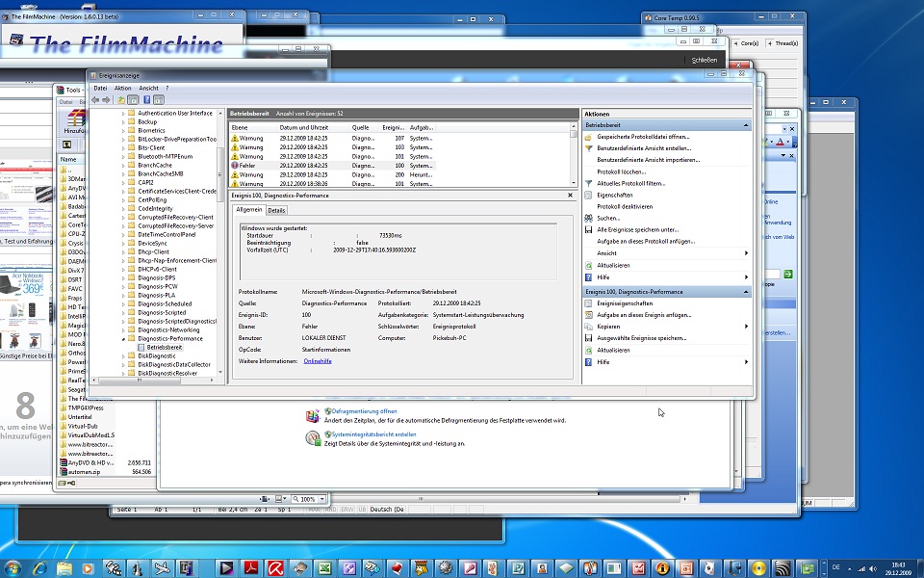Click the binoculars icon beside 'Suchen'
The image size is (924, 578).
tap(588, 219)
